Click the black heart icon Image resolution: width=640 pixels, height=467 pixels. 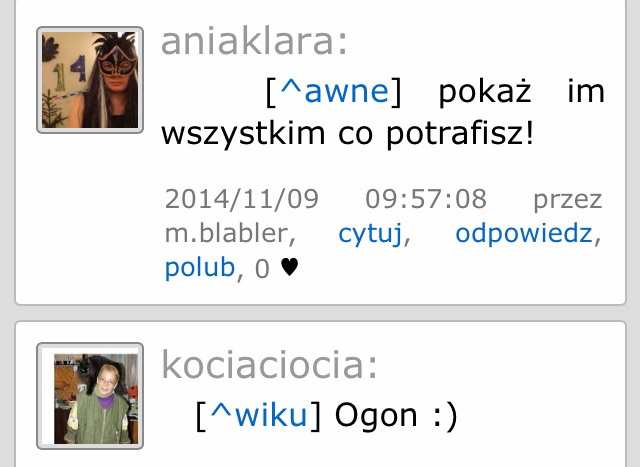(x=290, y=268)
